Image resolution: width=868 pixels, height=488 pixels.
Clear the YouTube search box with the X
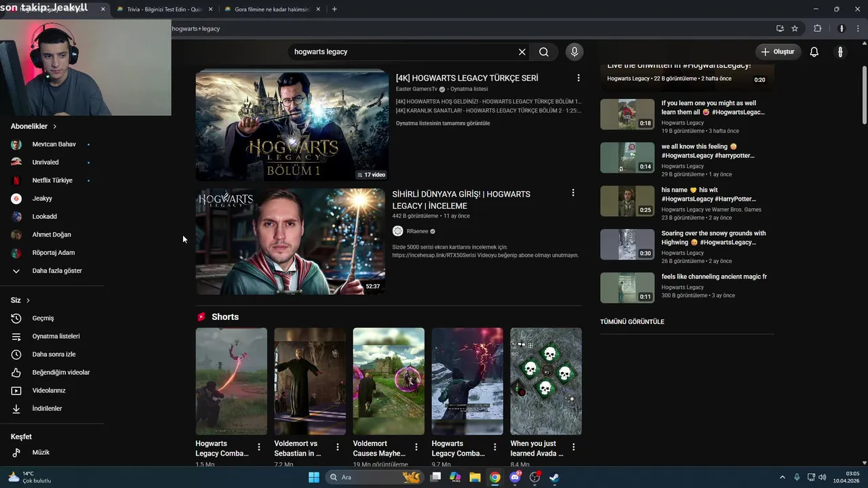(x=522, y=52)
